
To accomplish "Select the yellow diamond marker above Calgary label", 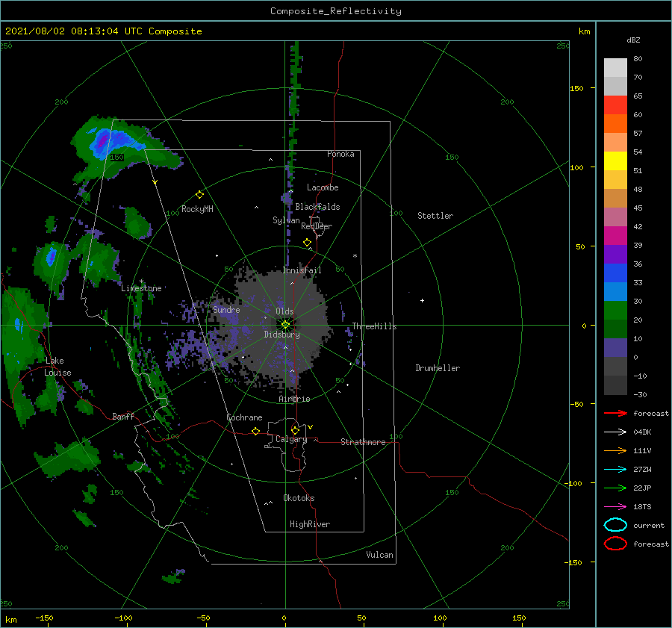I will [x=295, y=430].
